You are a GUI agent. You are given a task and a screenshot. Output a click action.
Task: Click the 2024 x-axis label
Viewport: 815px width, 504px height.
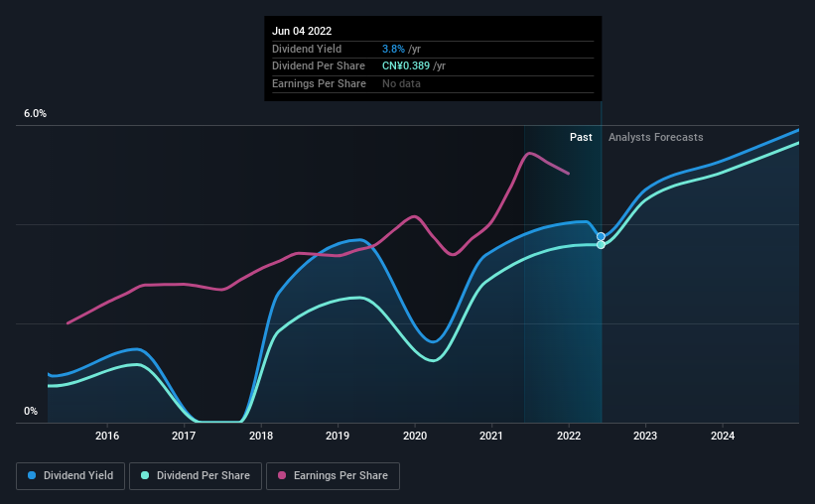723,436
